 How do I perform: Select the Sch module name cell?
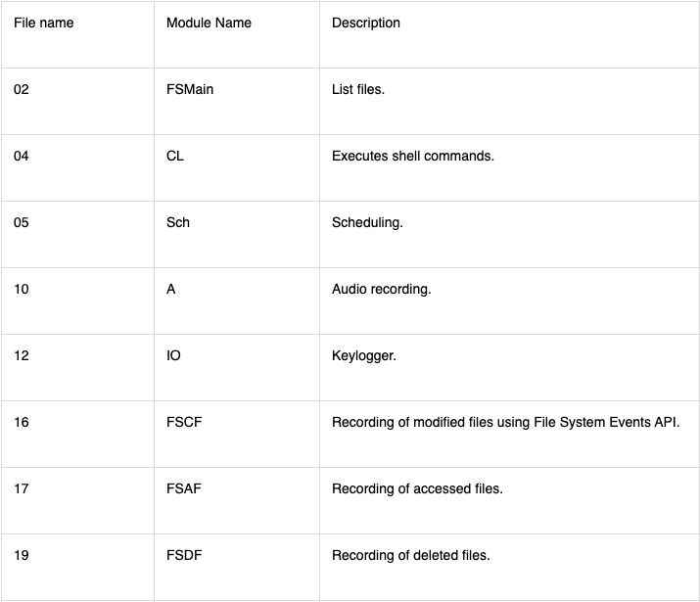178,222
